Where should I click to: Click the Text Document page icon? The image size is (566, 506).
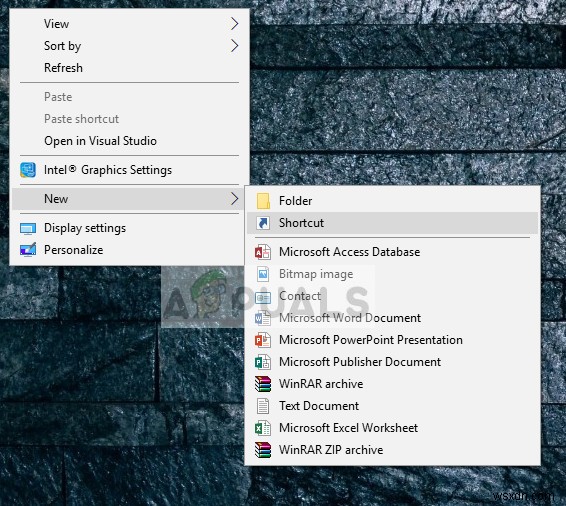(263, 406)
